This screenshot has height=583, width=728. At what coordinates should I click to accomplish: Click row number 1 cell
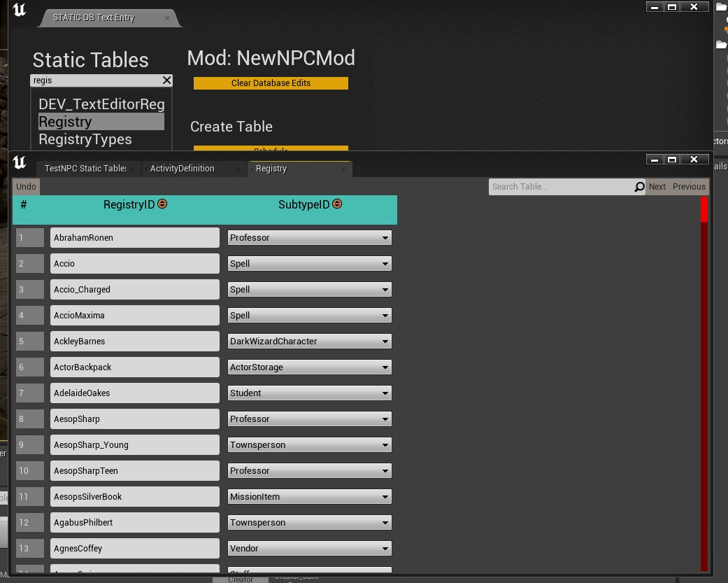pyautogui.click(x=29, y=238)
